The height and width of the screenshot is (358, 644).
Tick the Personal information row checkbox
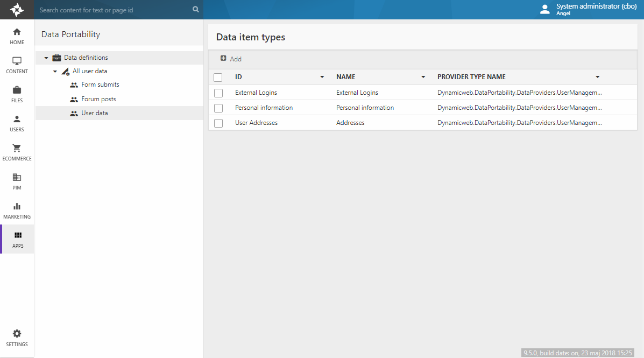(x=218, y=108)
